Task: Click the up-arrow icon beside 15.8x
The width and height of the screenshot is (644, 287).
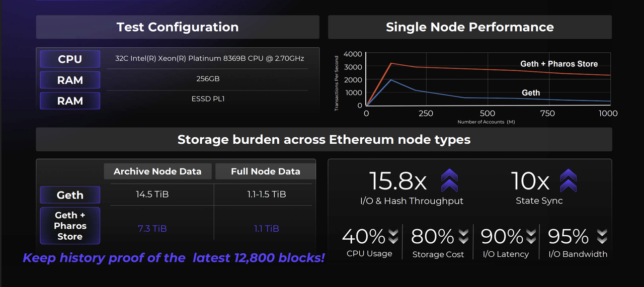Action: coord(449,180)
